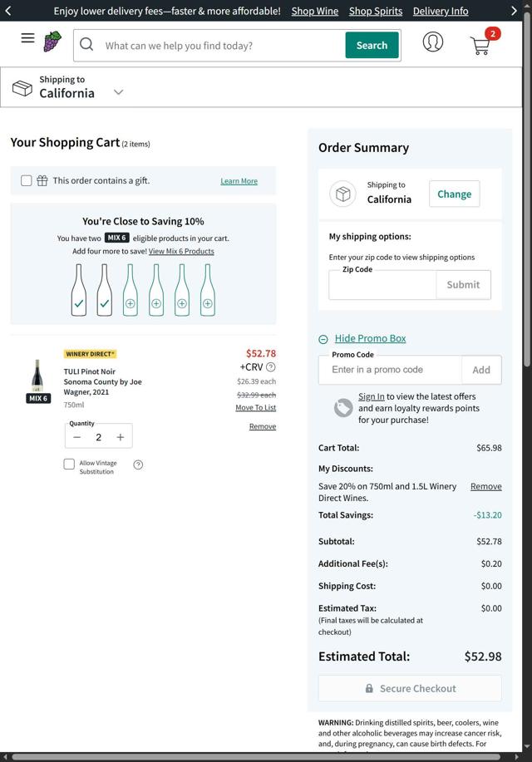The width and height of the screenshot is (532, 762).
Task: Open the hamburger navigation menu
Action: tap(27, 38)
